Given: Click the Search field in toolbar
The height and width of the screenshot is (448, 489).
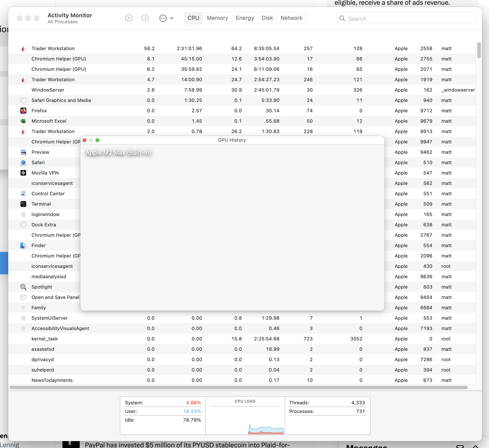Looking at the screenshot, I should (x=410, y=18).
